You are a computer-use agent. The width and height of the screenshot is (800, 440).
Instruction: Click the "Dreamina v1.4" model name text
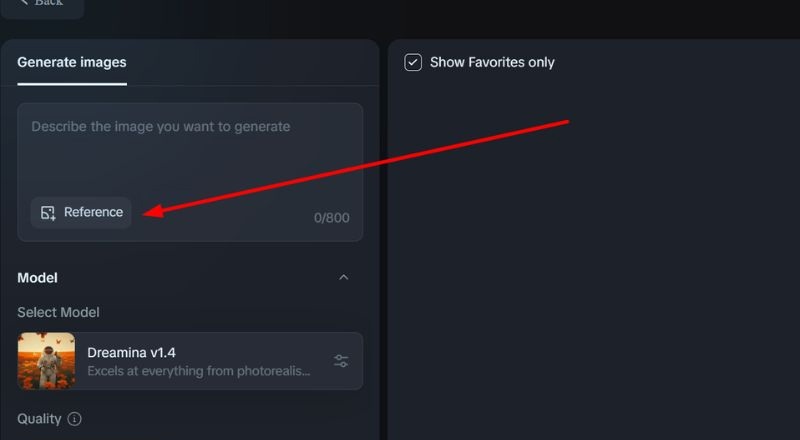click(x=132, y=352)
